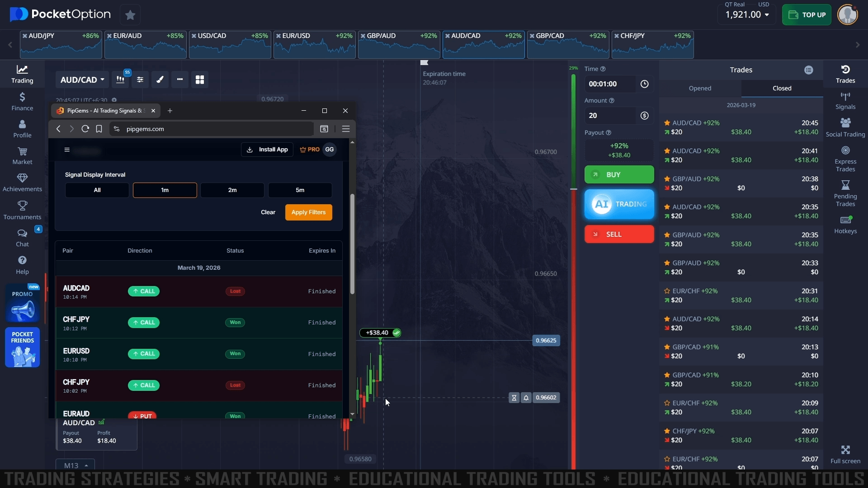
Task: Bookmark the pipgems.com page
Action: click(99, 129)
